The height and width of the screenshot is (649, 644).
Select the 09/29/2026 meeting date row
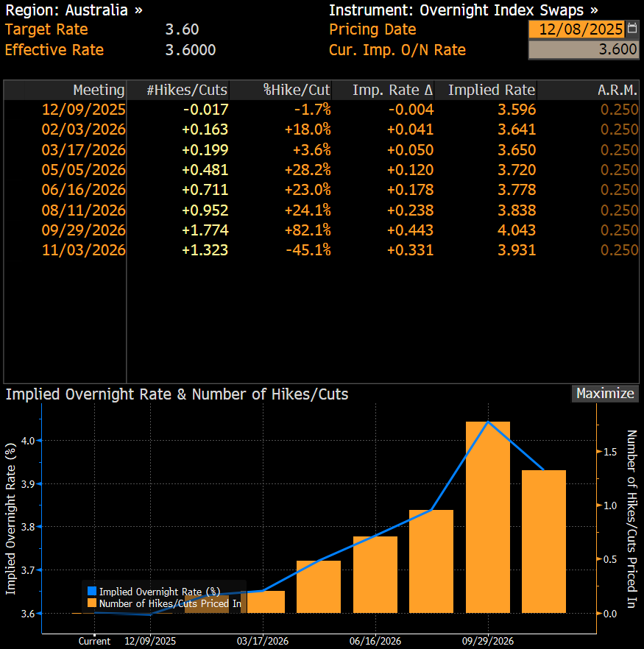click(84, 230)
